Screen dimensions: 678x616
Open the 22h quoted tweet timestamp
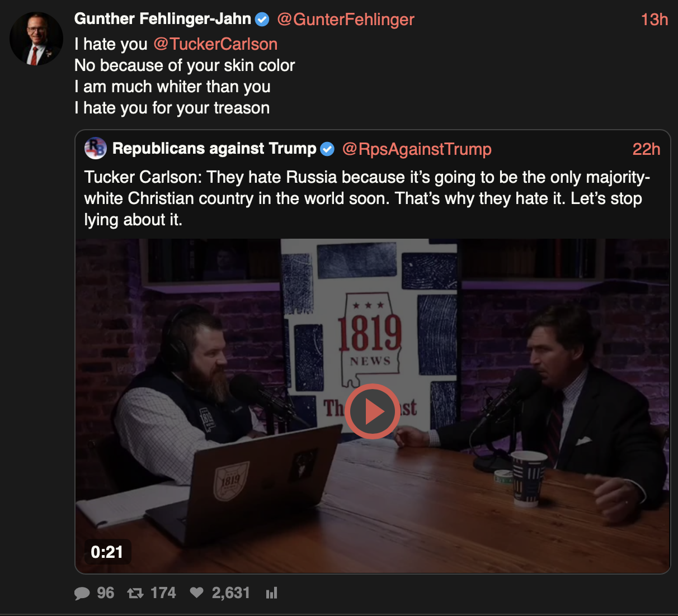click(x=646, y=149)
